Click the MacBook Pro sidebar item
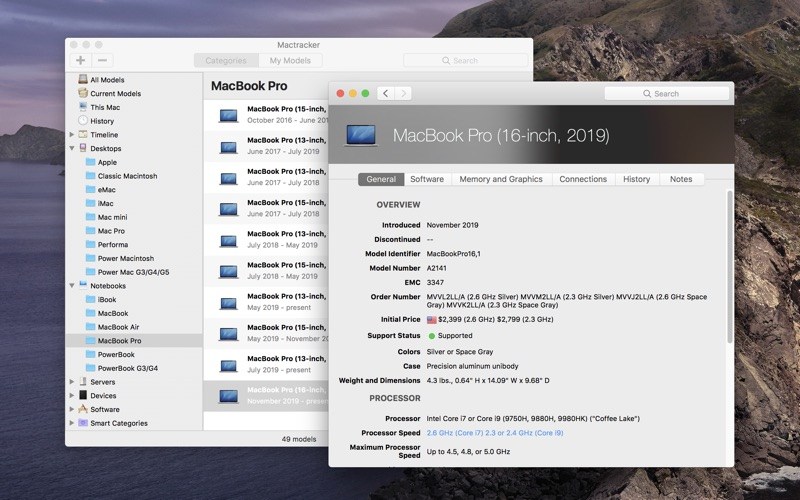800x500 pixels. (134, 340)
